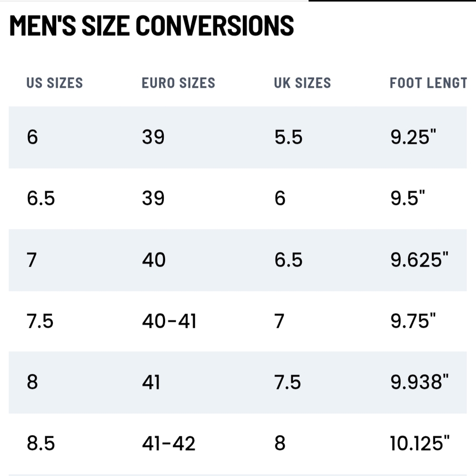Select the US Sizes column header
The height and width of the screenshot is (476, 476).
55,83
